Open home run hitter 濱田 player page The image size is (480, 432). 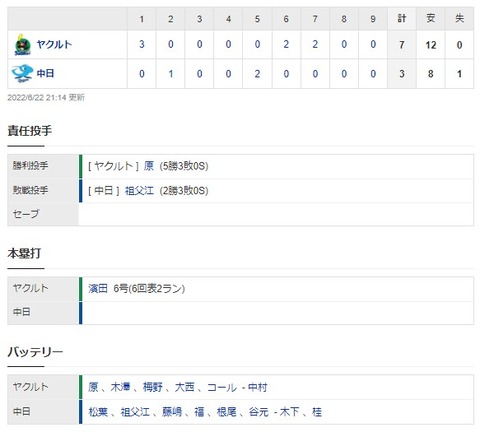(98, 288)
